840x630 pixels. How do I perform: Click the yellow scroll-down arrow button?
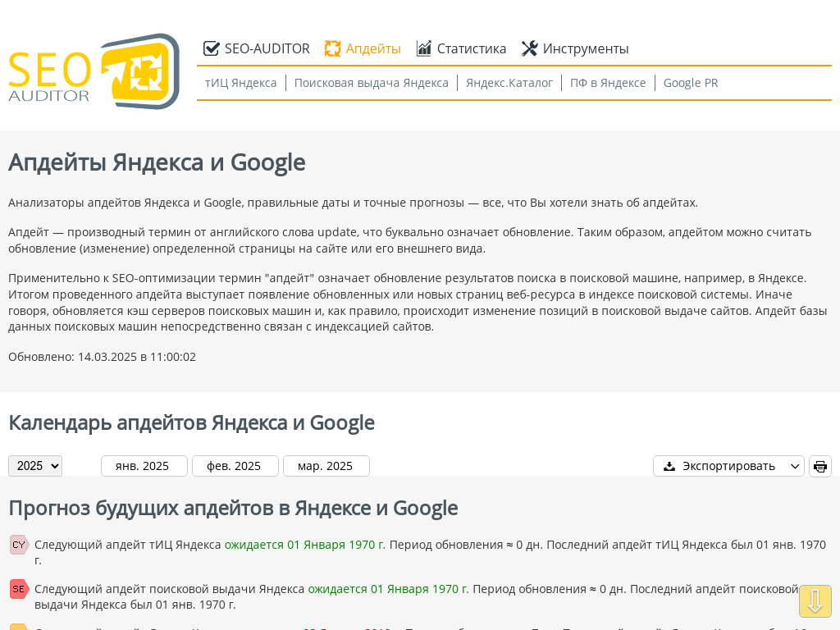(x=815, y=601)
